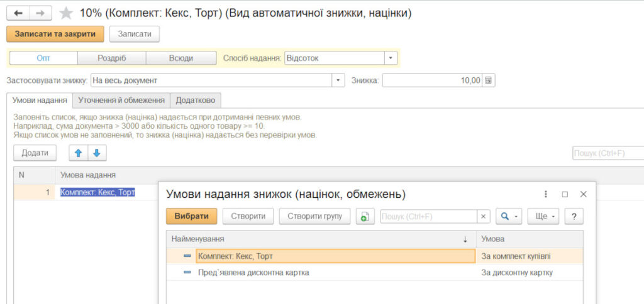This screenshot has height=304, width=644.
Task: Click the copy-item icon with the green plus
Action: click(x=365, y=217)
